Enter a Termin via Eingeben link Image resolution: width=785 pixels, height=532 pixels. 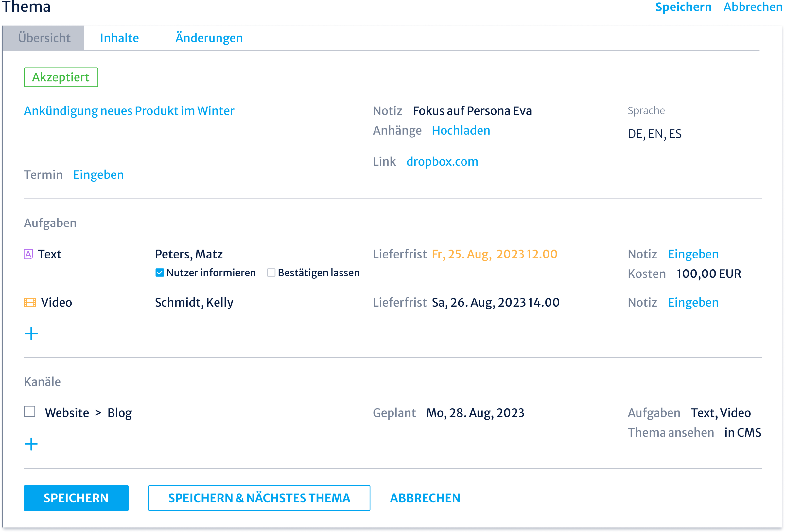[x=98, y=175]
